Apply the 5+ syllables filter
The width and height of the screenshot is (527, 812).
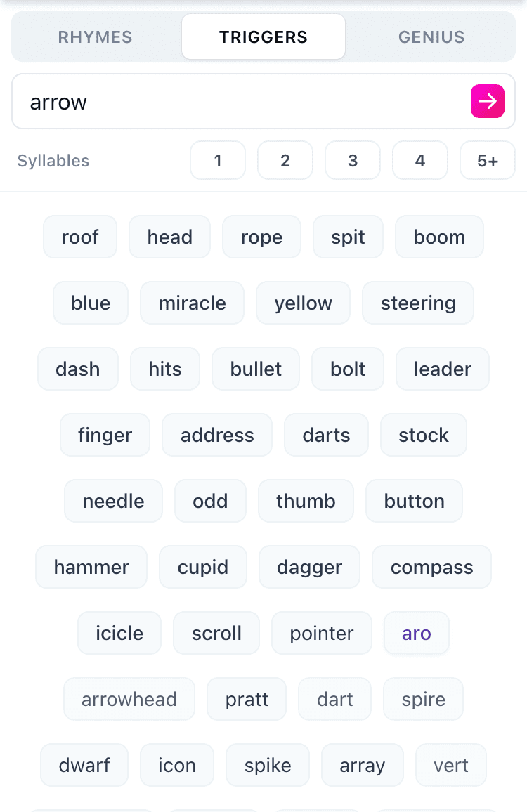coord(488,160)
